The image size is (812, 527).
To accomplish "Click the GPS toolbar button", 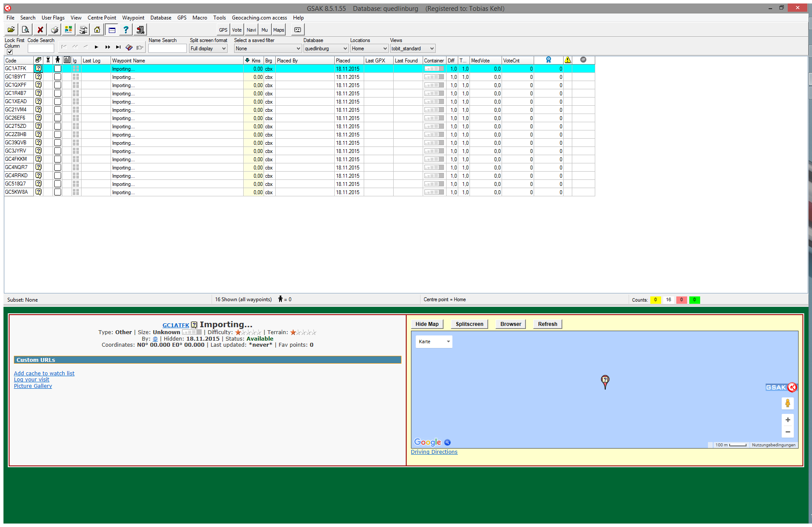I will coord(223,29).
